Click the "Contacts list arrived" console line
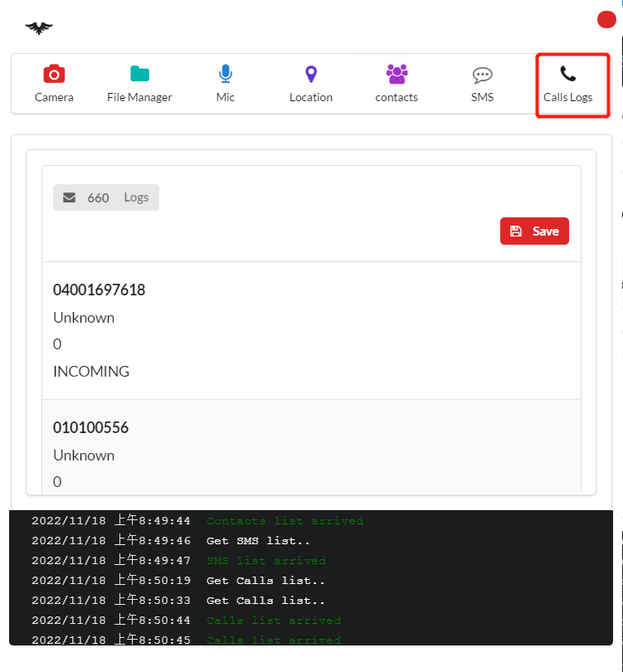The image size is (623, 672). (x=285, y=521)
